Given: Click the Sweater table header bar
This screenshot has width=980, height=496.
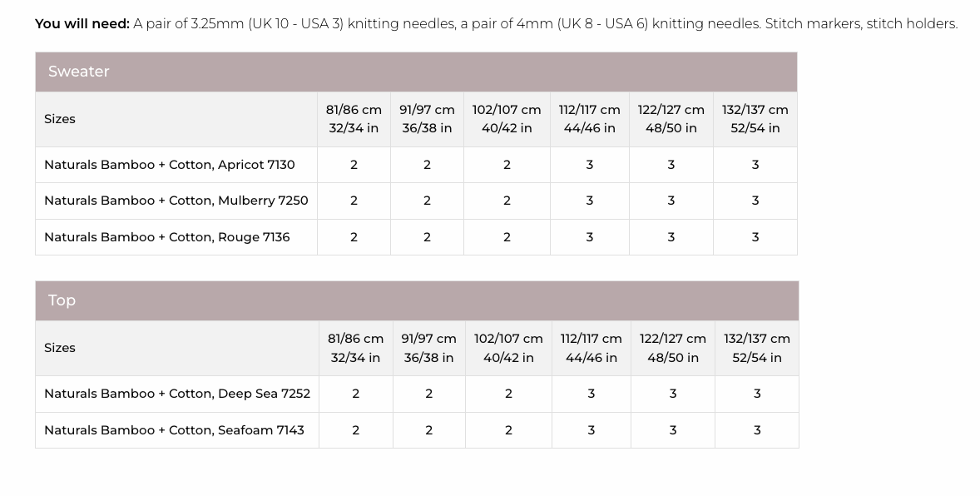Looking at the screenshot, I should click(x=416, y=72).
